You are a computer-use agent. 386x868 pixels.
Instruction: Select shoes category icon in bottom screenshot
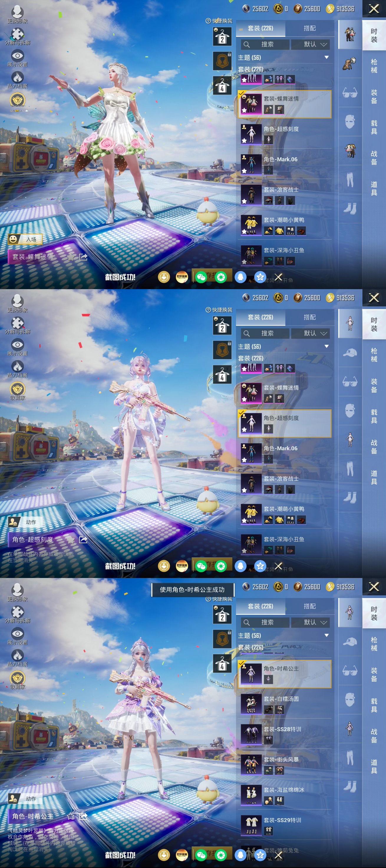coord(349,786)
